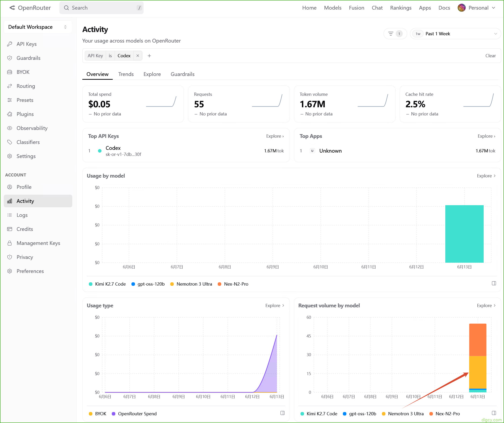504x423 pixels.
Task: Open the Past 1 Week time range dropdown
Action: 455,34
